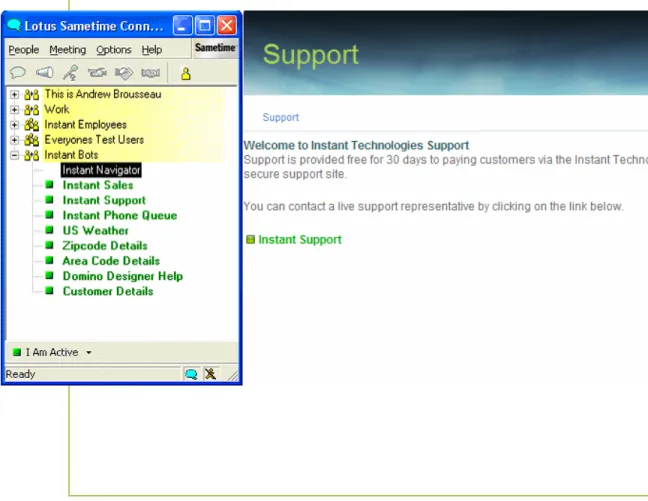Click the video camera toolbar icon
This screenshot has height=501, width=648.
(97, 73)
